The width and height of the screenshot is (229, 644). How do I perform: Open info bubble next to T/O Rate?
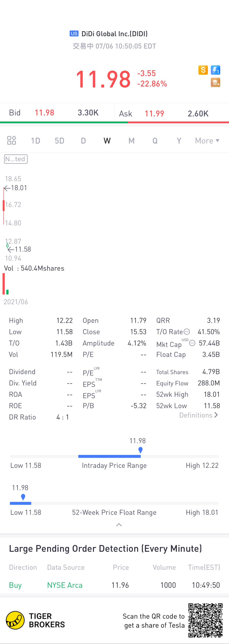tap(187, 332)
